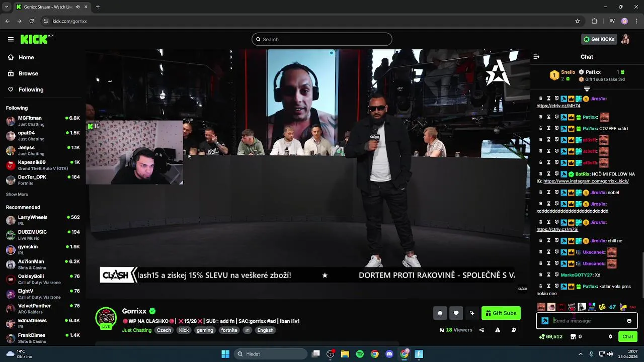The image size is (644, 362).
Task: Open the Get KICKs button
Action: 599,39
